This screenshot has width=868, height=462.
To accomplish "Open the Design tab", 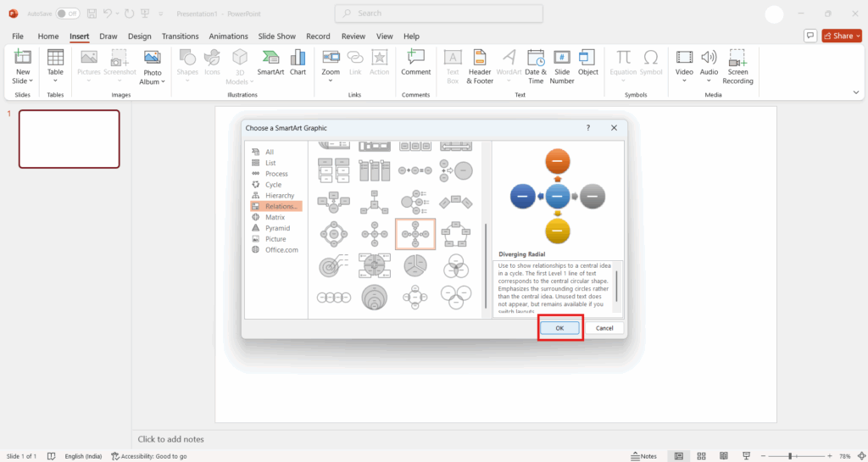I will 139,36.
